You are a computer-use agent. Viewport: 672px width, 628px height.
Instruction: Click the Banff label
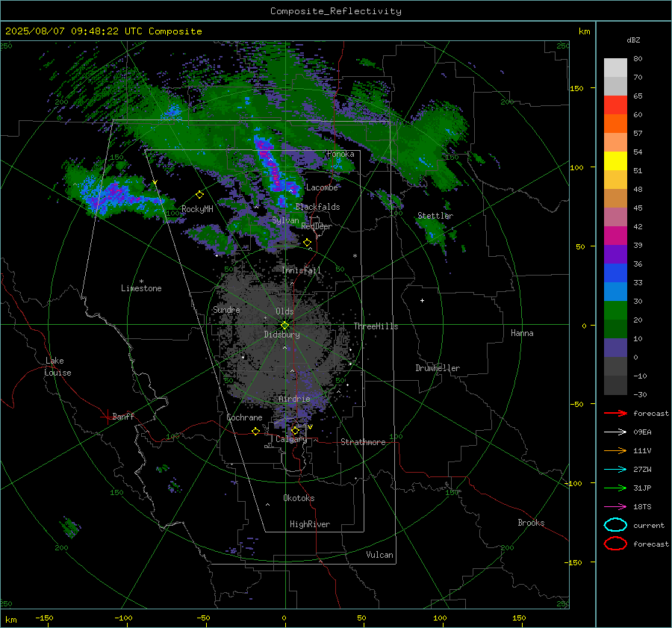point(123,416)
